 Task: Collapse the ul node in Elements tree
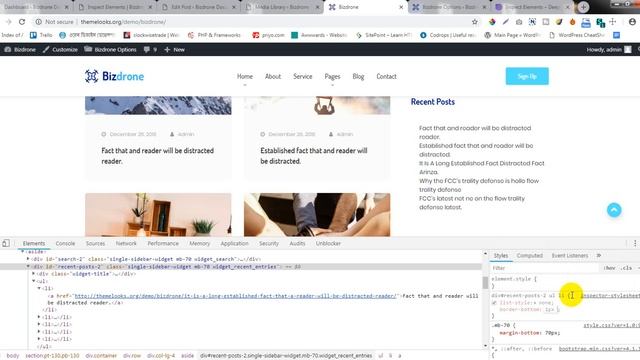(x=33, y=281)
